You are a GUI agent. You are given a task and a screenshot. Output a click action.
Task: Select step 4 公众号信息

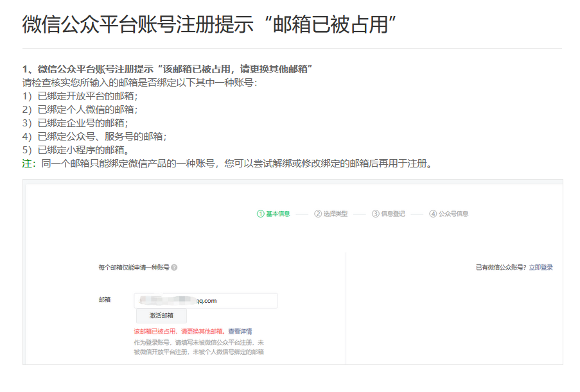click(x=449, y=214)
